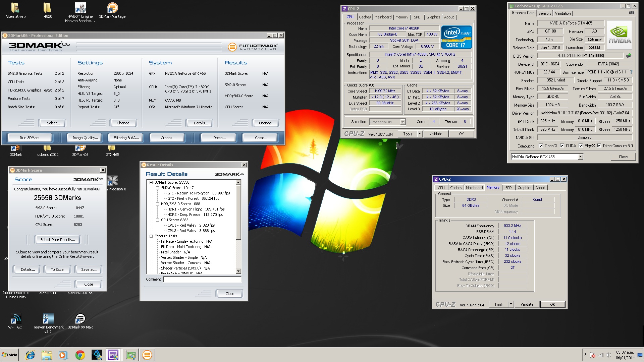
Task: Switch to SPD tab in lower CPU-Z window
Action: (508, 188)
